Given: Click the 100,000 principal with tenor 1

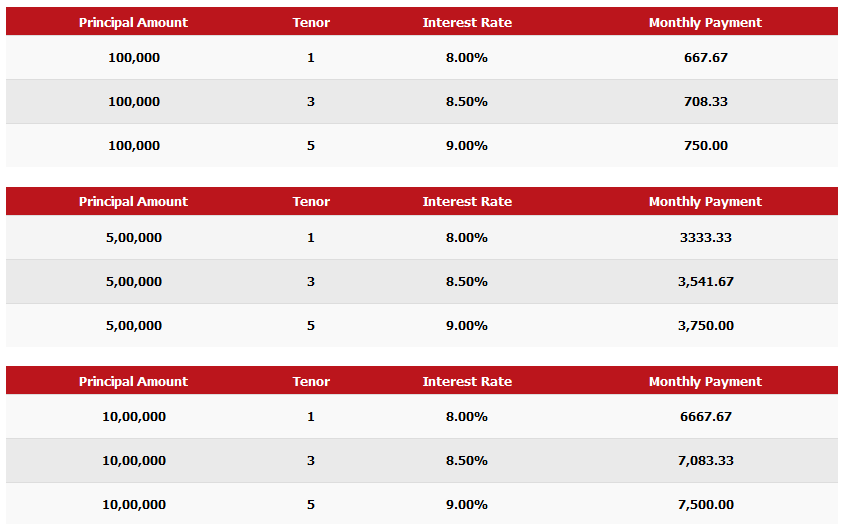Looking at the screenshot, I should pyautogui.click(x=134, y=57).
